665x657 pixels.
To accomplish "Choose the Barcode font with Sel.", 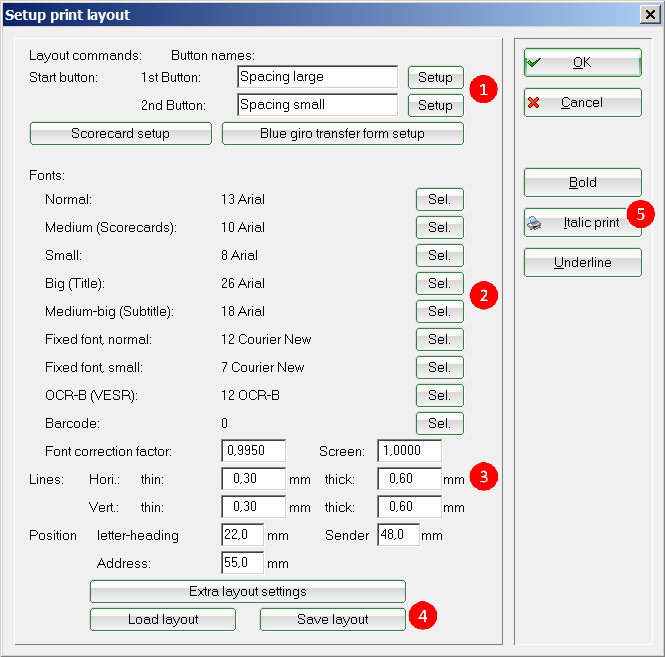I will pyautogui.click(x=439, y=423).
